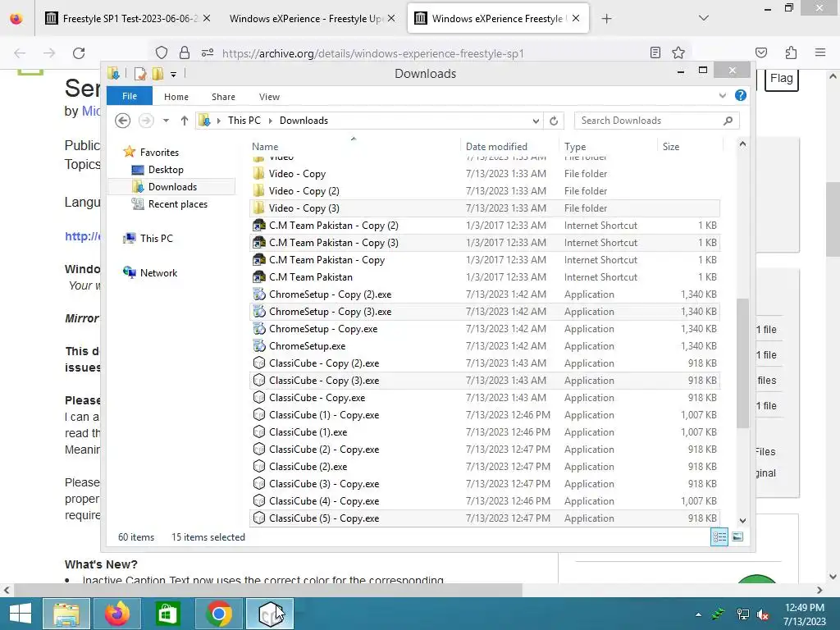This screenshot has width=840, height=630.
Task: Click New folder icon in quick access toolbar
Action: [157, 74]
